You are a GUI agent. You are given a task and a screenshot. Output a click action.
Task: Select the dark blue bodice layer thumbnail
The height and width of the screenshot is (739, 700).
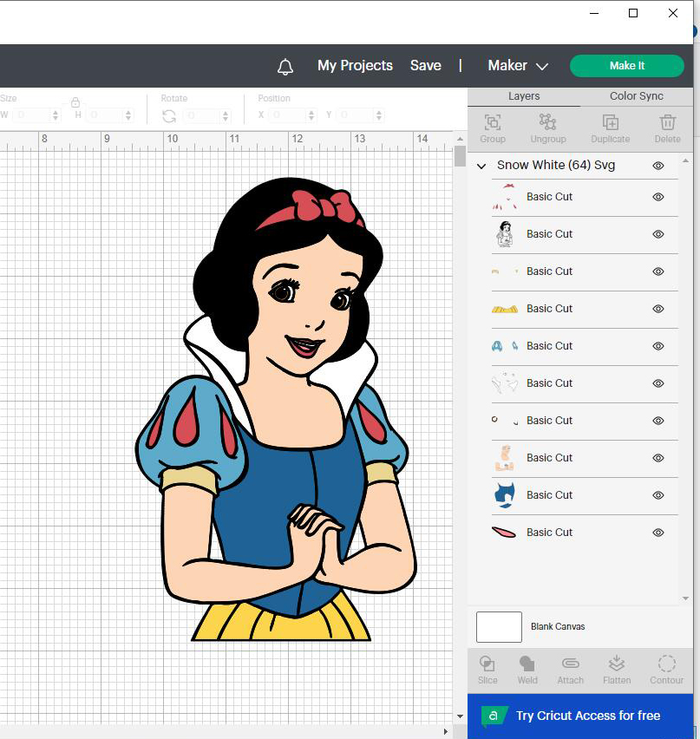(x=504, y=495)
